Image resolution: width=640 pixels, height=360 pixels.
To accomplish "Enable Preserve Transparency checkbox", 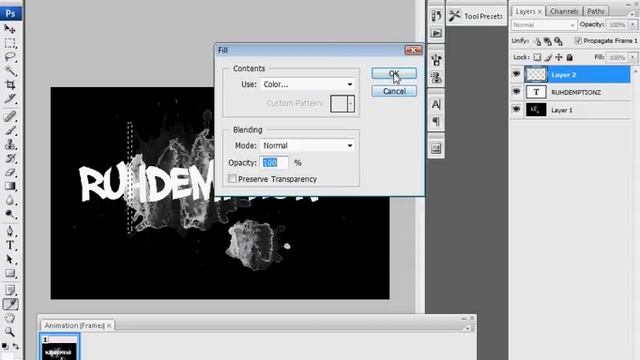I will coord(232,179).
